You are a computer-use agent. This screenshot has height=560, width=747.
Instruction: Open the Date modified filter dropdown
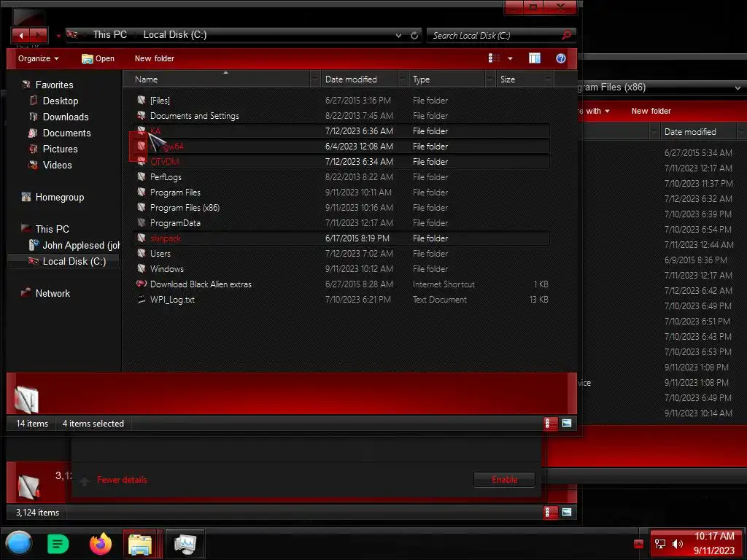pos(402,79)
